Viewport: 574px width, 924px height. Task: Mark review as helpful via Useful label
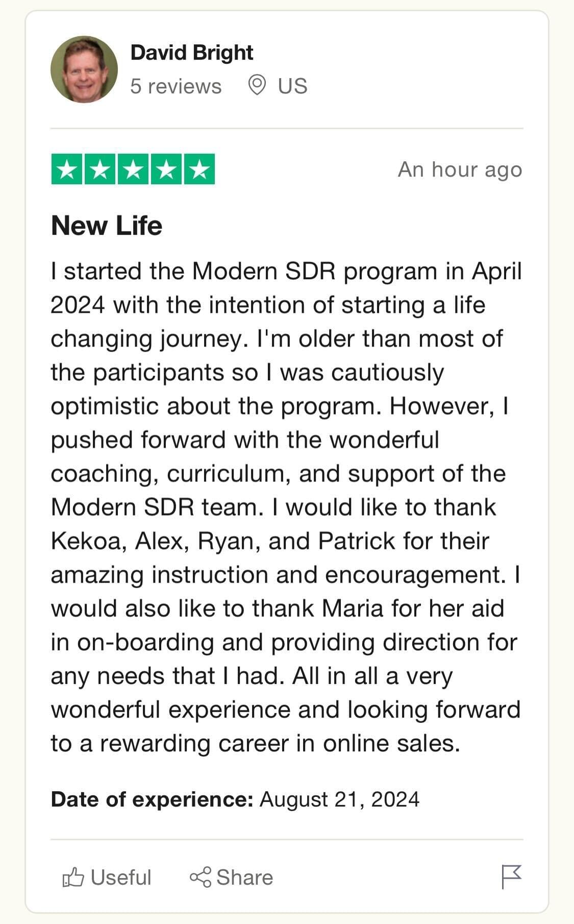(x=121, y=877)
